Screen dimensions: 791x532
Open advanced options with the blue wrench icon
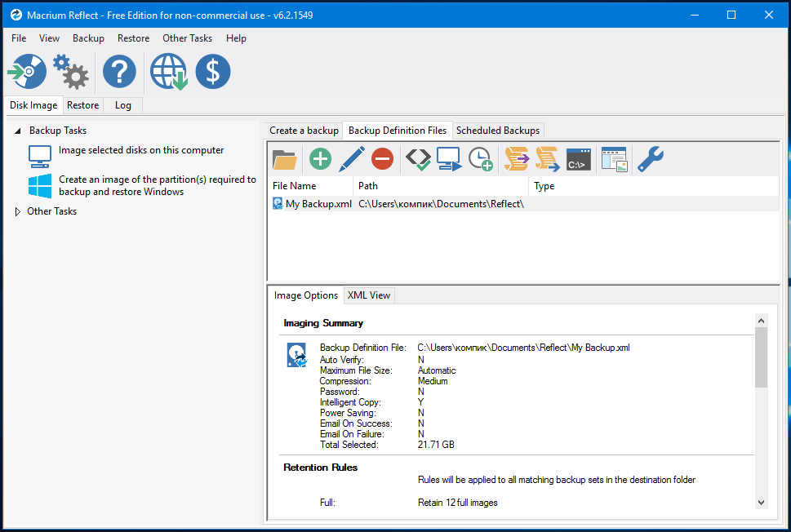(651, 159)
